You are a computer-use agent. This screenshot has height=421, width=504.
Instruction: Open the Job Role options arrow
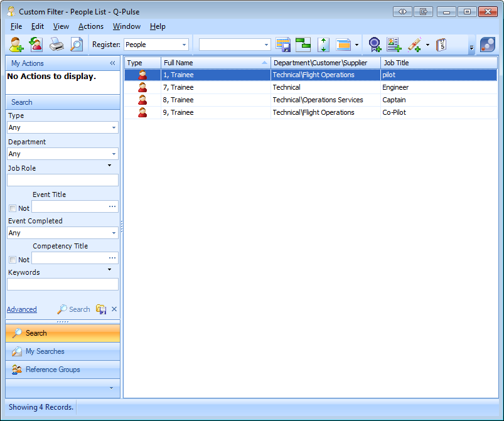[x=109, y=165]
